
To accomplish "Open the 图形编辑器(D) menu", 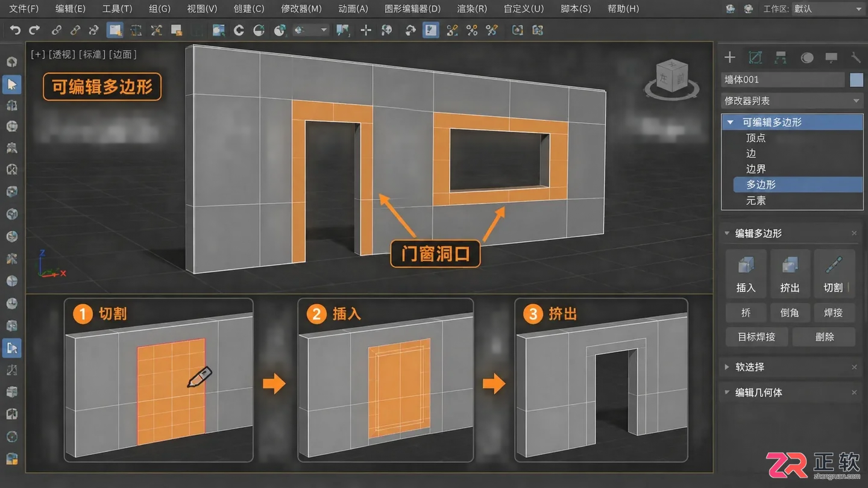I will click(x=412, y=9).
